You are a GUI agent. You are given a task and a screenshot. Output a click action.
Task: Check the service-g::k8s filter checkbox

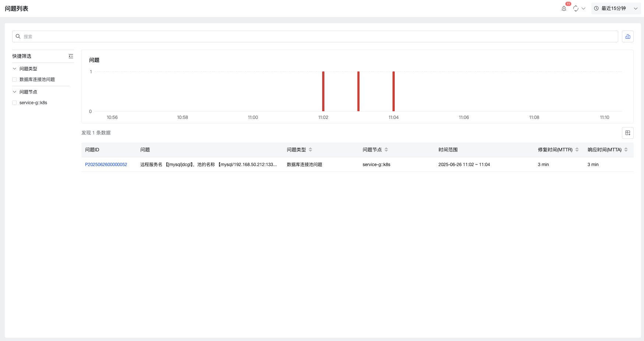[x=14, y=103]
